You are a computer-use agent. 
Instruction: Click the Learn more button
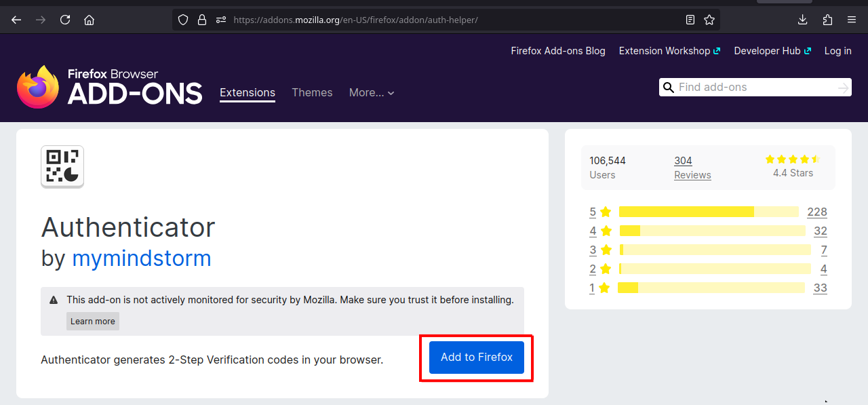coord(93,321)
